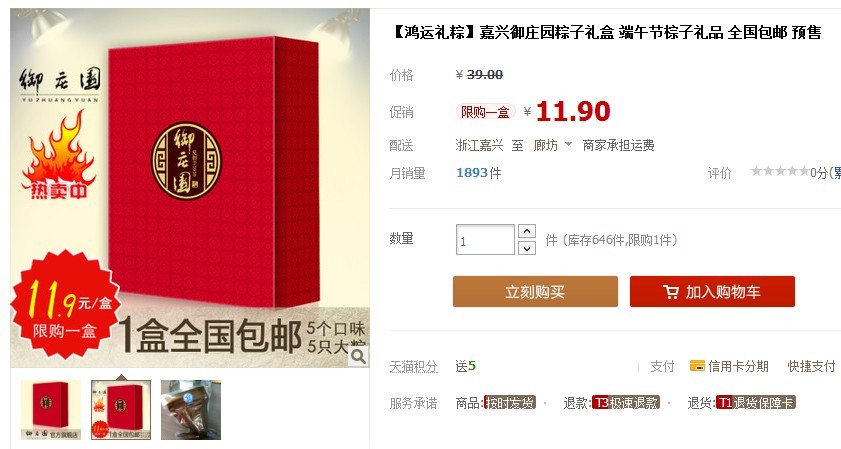Viewport: 841px width, 449px height.
Task: Click 加入购物车 add to cart button
Action: point(712,292)
